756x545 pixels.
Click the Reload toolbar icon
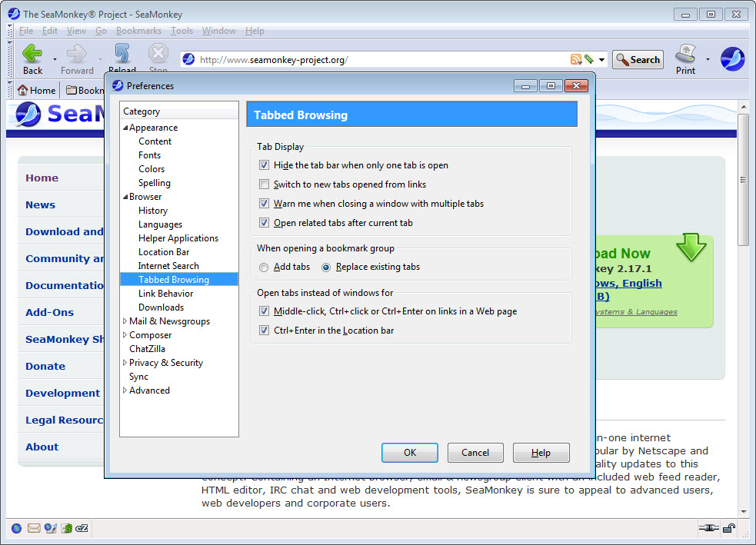click(x=122, y=53)
